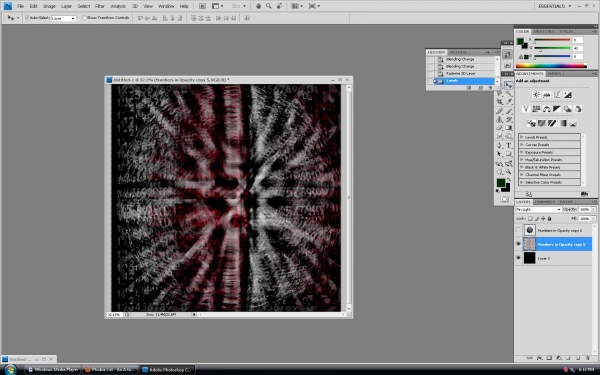This screenshot has width=600, height=375.
Task: Toggle Quick Mask mode
Action: 504,199
